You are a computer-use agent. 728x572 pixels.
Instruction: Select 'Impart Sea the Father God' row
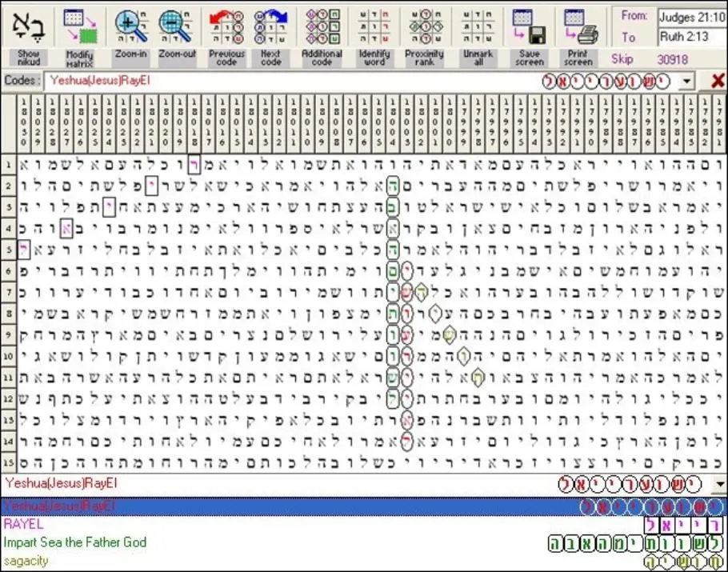coord(364,542)
